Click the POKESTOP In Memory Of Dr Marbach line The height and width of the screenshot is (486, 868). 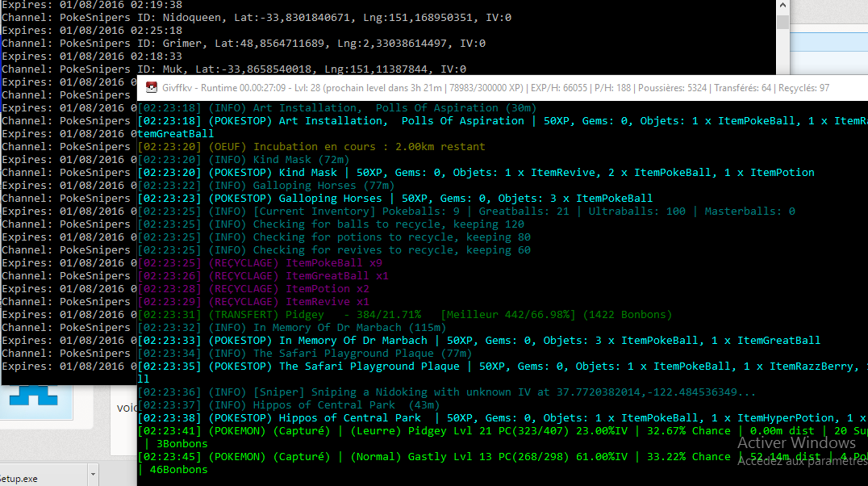[479, 341]
